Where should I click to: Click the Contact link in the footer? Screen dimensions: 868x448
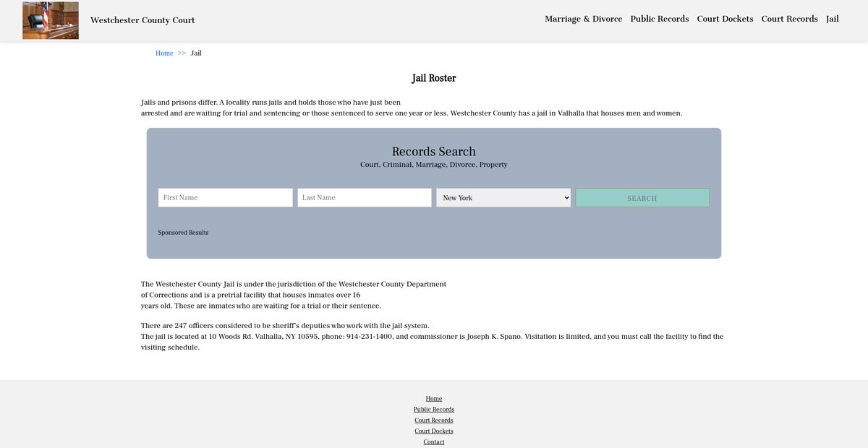coord(434,441)
